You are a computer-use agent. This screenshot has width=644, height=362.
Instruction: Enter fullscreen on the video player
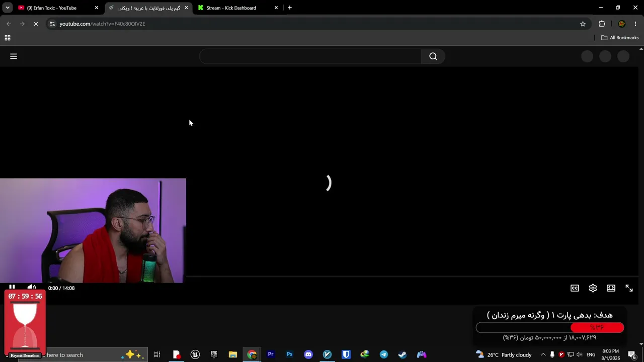(629, 288)
